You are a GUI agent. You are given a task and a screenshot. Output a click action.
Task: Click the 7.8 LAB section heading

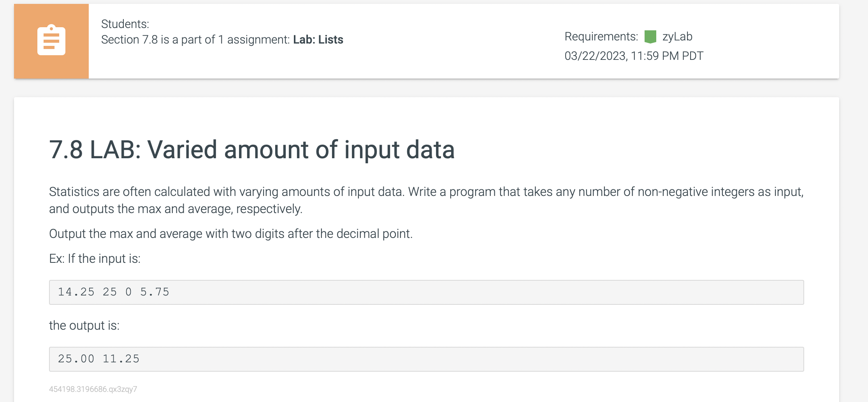252,150
